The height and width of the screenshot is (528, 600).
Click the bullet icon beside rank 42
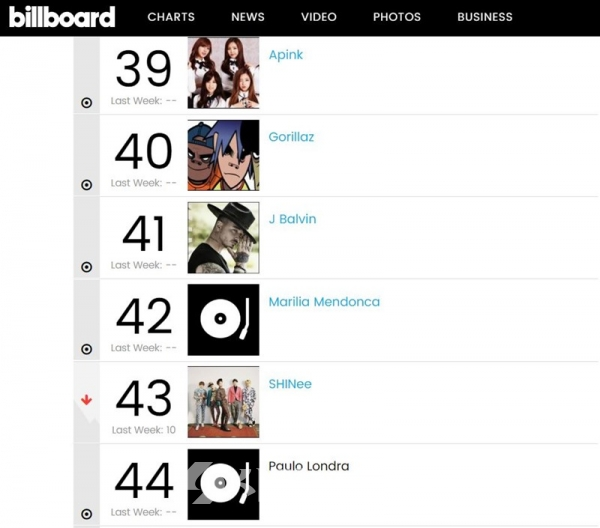(86, 349)
